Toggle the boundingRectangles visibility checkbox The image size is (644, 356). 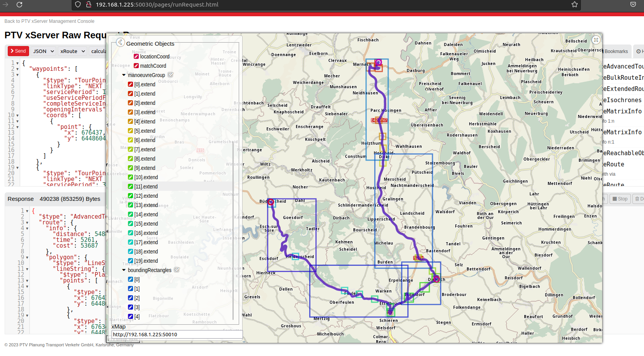[177, 270]
